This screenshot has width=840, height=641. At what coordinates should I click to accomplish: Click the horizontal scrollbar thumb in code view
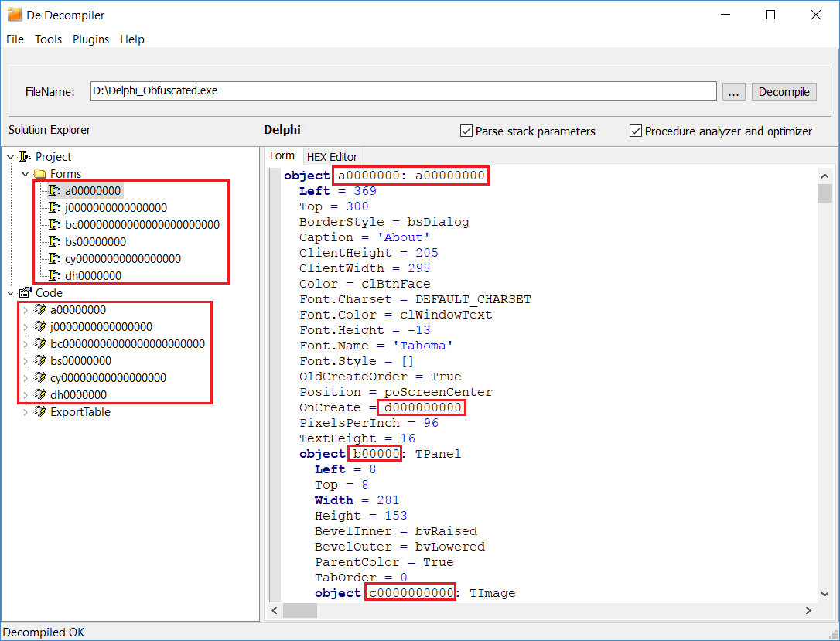(x=300, y=611)
